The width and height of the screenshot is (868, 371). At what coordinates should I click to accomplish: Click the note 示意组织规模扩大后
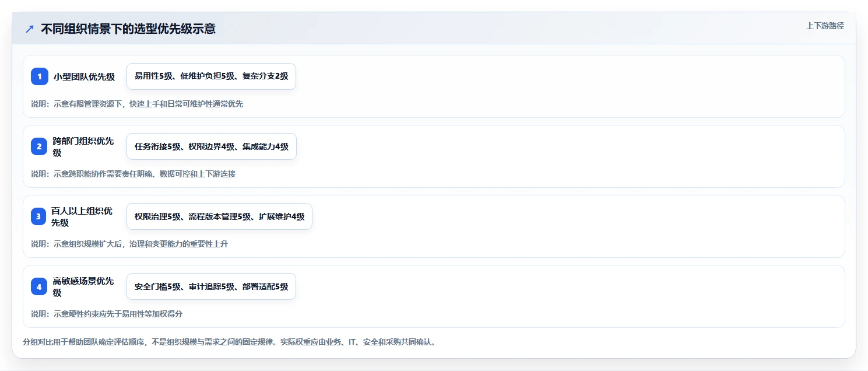(x=129, y=244)
